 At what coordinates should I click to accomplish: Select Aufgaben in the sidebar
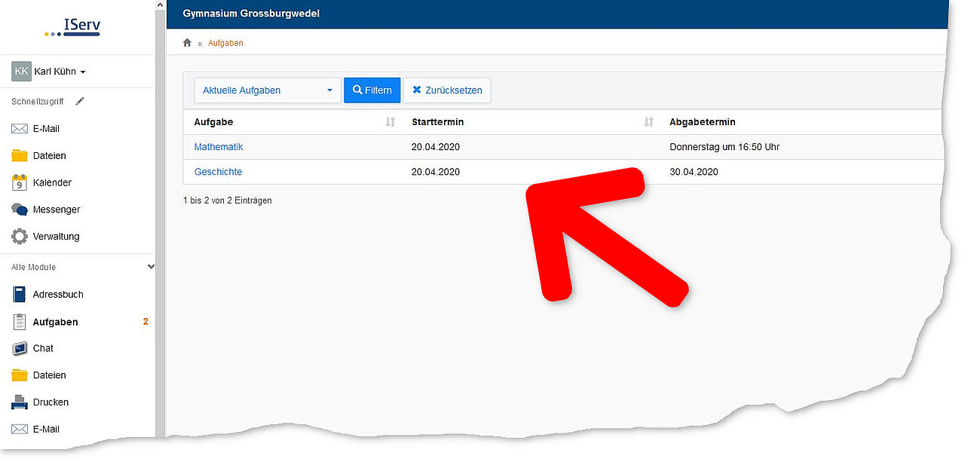point(55,322)
